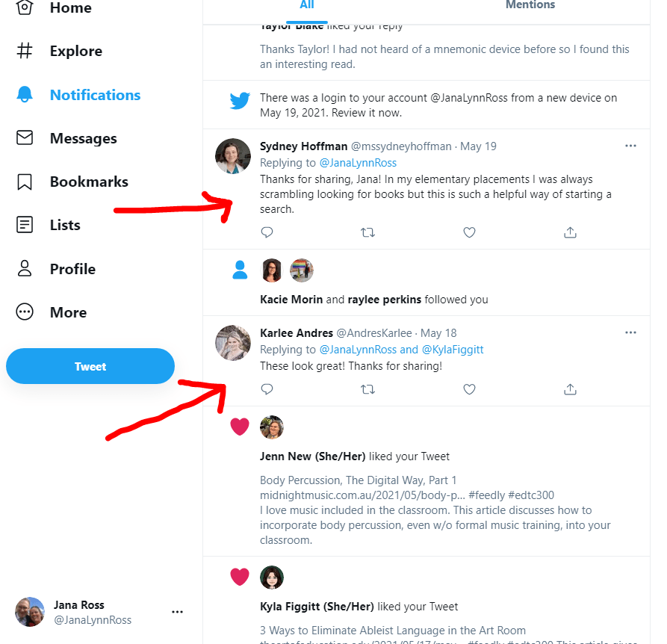The image size is (667, 644).
Task: Click Sydney Hoffman's profile picture
Action: pyautogui.click(x=233, y=156)
